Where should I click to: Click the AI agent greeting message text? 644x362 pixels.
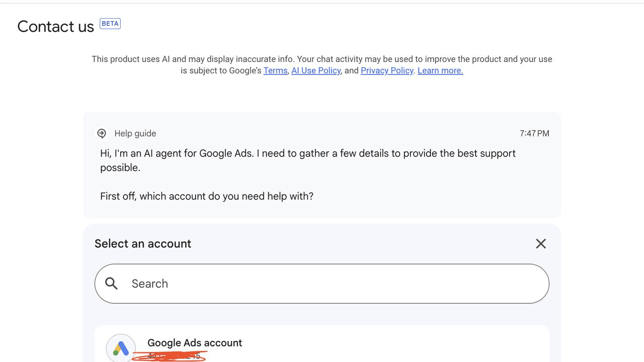(308, 160)
